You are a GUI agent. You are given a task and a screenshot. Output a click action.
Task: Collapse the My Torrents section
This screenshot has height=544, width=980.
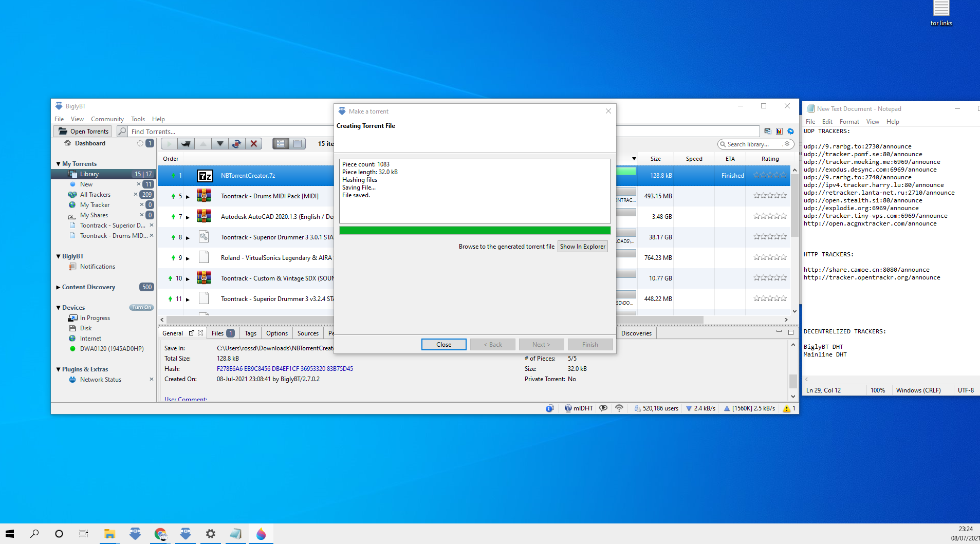pyautogui.click(x=58, y=164)
